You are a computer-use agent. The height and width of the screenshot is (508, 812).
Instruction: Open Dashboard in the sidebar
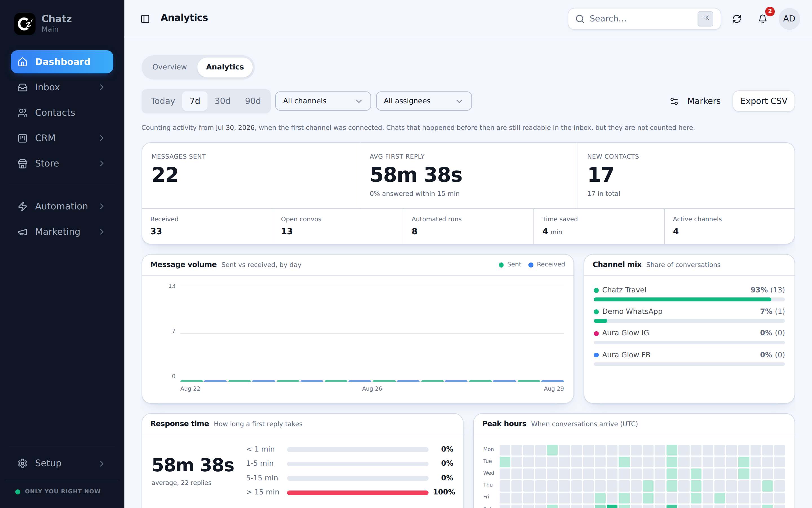62,62
